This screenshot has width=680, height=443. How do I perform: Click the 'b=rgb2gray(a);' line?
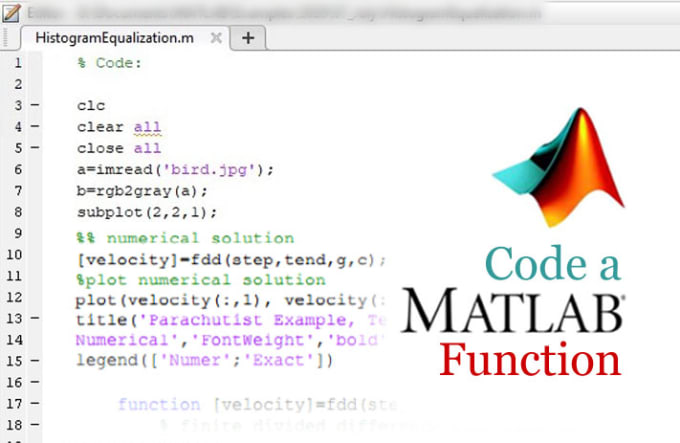143,191
